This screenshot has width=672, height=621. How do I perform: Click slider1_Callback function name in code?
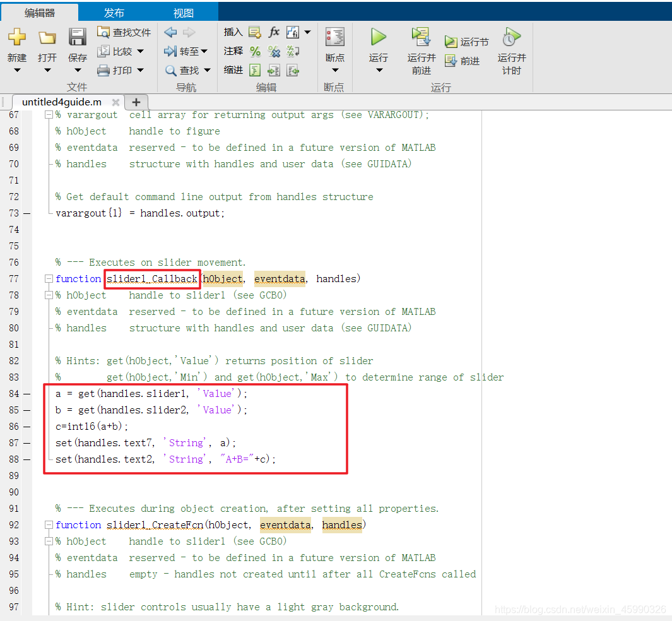(151, 279)
